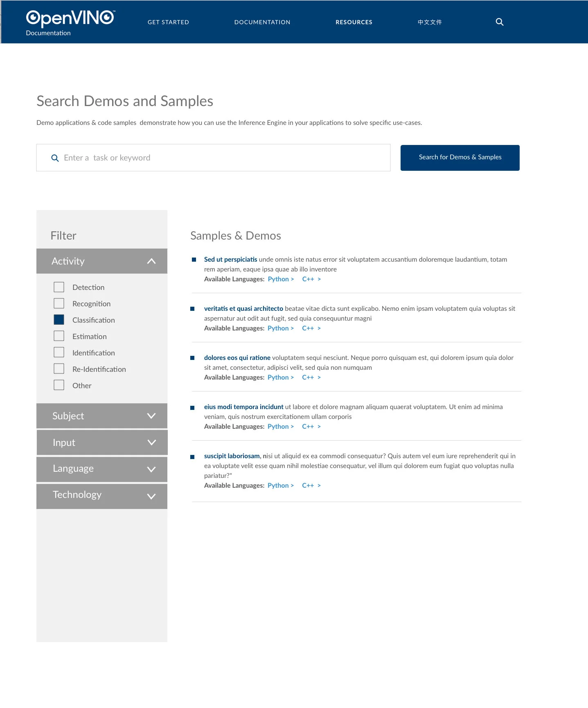The image size is (588, 708).
Task: Open C++ link for suscipit laboriosam
Action: (311, 486)
